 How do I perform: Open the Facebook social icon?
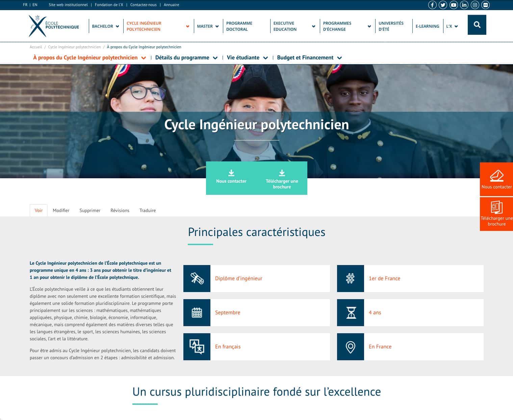tap(432, 5)
